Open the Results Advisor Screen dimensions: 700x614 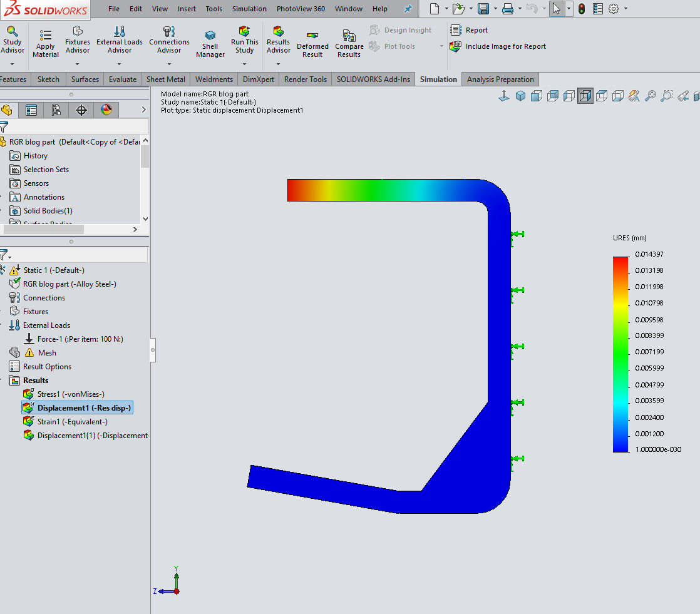(x=278, y=39)
